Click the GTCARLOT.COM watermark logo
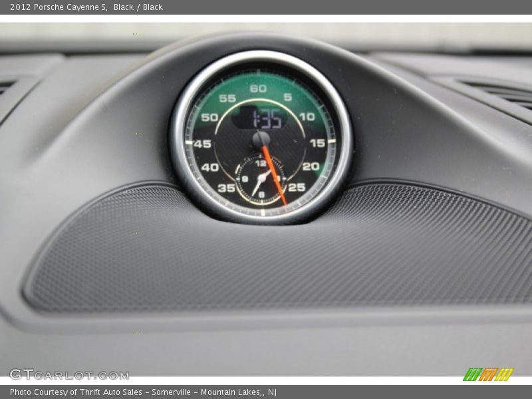The width and height of the screenshot is (532, 399). 68,374
